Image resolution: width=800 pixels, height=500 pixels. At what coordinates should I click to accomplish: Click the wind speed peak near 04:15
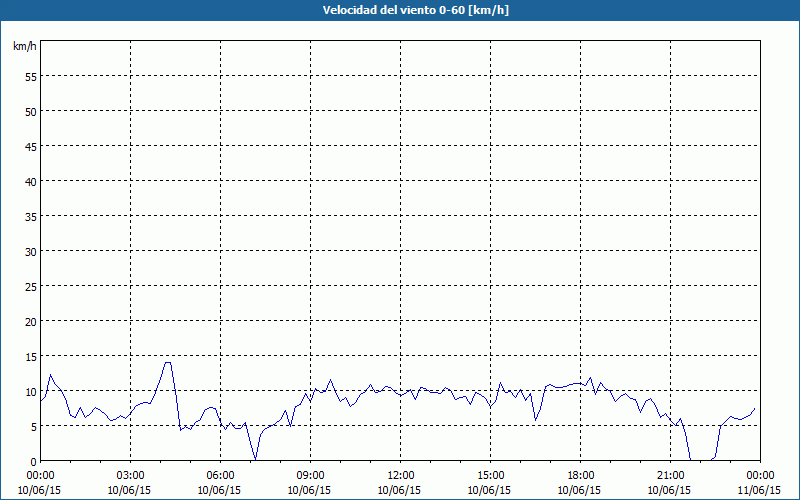167,362
